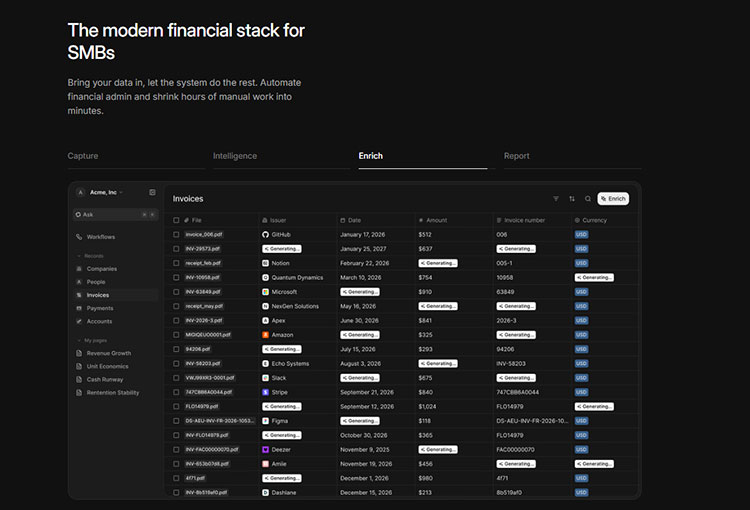Click the sort arrows icon
This screenshot has height=510, width=750.
tap(572, 199)
